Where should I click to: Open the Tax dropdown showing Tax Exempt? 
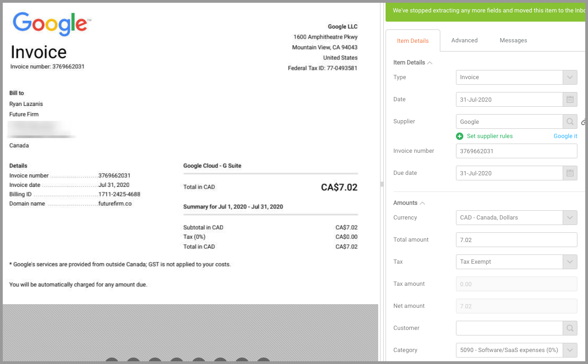point(517,262)
